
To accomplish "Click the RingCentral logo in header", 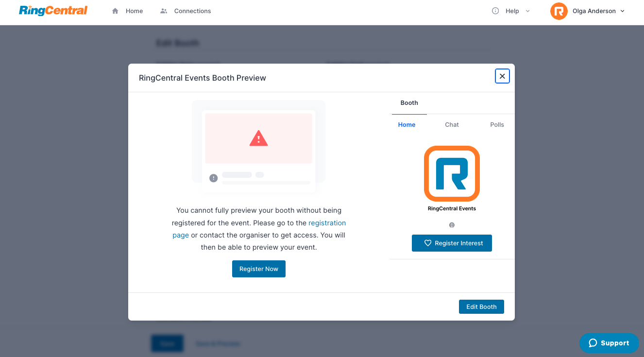I will click(53, 11).
